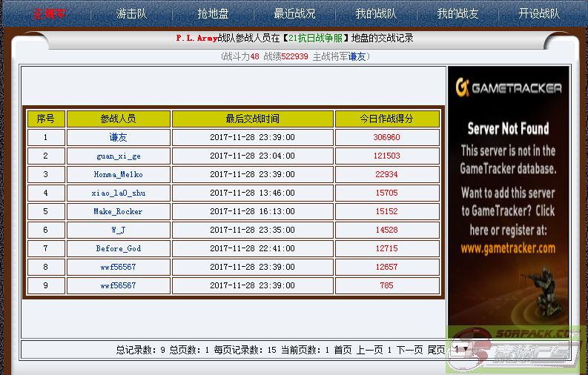
Task: Click player Make_Rocker name
Action: 119,211
